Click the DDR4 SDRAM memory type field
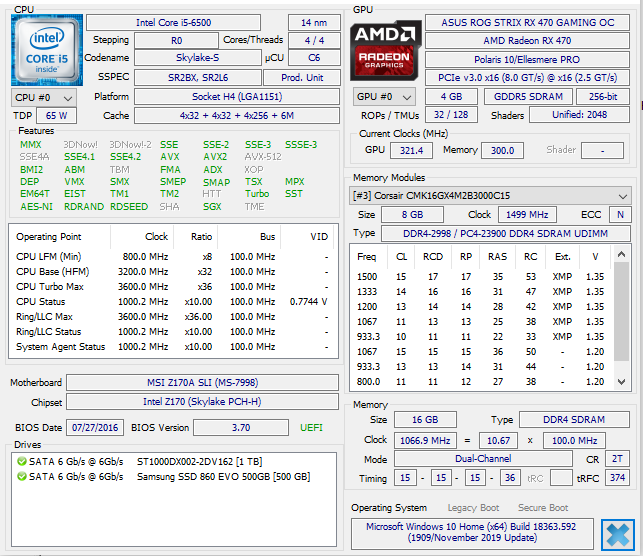Viewport: 643px width, 556px height. (x=574, y=419)
